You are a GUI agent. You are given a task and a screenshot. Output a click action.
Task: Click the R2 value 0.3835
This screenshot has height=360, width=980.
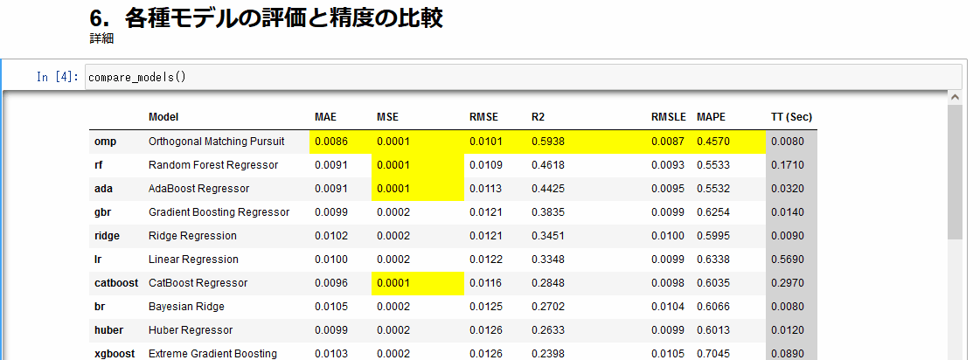pyautogui.click(x=548, y=212)
